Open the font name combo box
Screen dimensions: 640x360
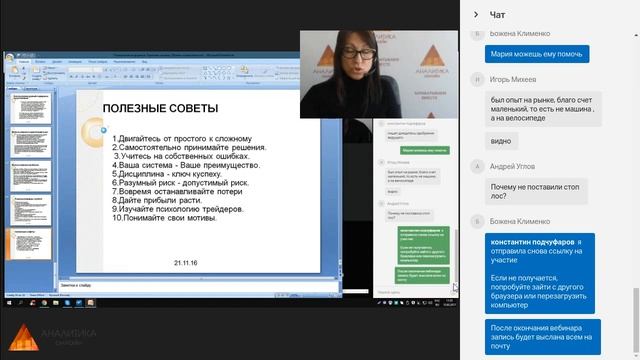tap(80, 70)
